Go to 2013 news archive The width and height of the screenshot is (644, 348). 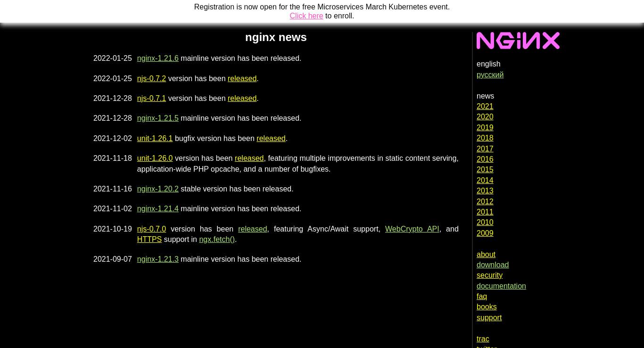(485, 191)
